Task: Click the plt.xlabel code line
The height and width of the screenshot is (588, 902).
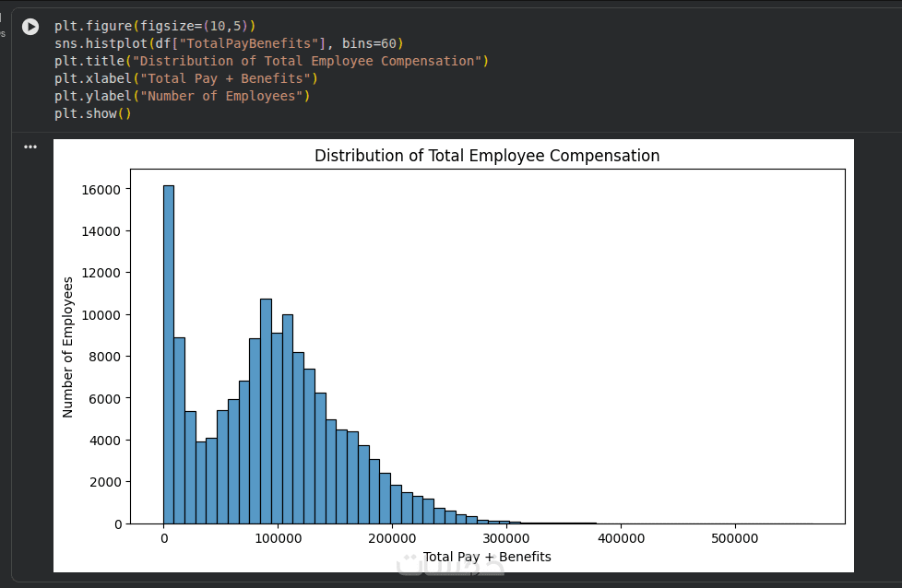Action: [x=185, y=78]
